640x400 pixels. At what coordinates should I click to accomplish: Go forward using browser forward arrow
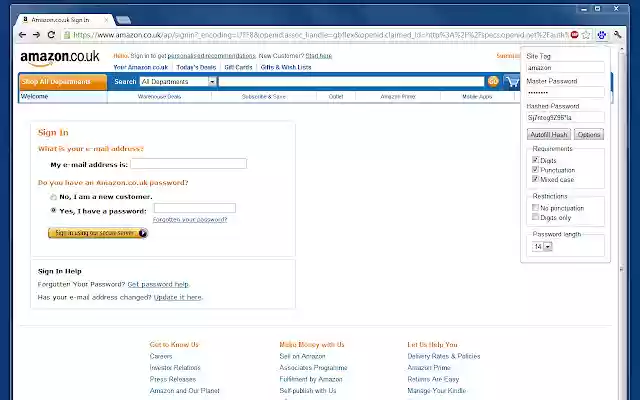tap(37, 35)
